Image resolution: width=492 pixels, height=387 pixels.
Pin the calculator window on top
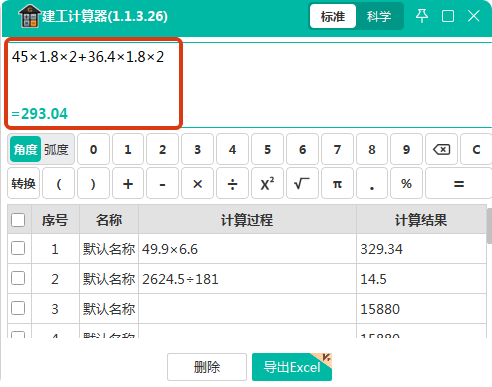coord(422,16)
